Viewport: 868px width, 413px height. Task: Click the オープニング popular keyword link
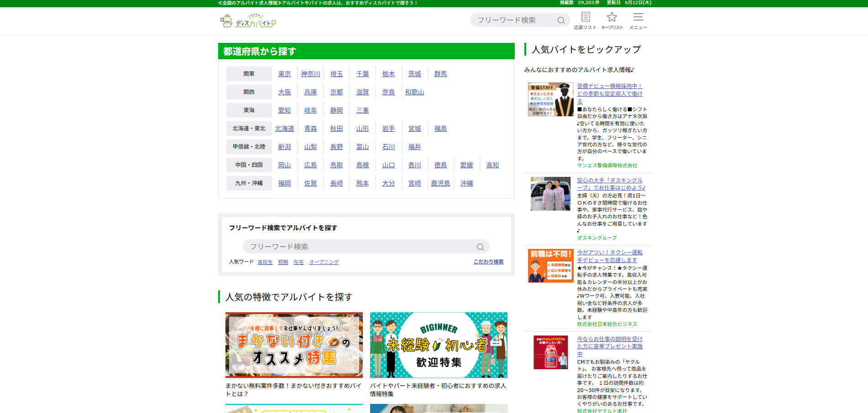(324, 262)
